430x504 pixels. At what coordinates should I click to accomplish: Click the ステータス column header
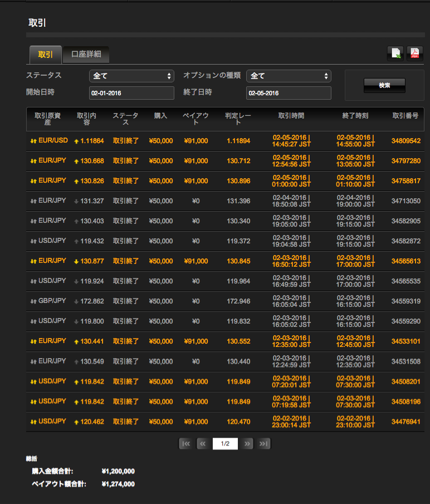(125, 119)
